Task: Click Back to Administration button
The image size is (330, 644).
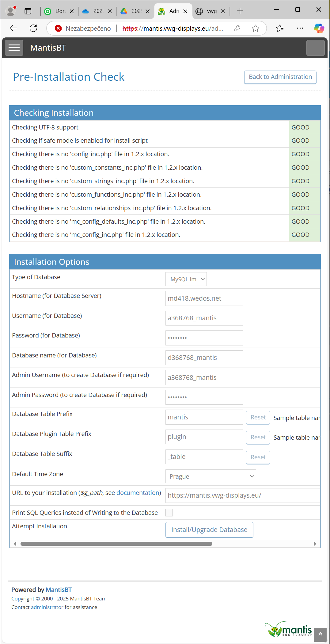Action: click(x=280, y=77)
